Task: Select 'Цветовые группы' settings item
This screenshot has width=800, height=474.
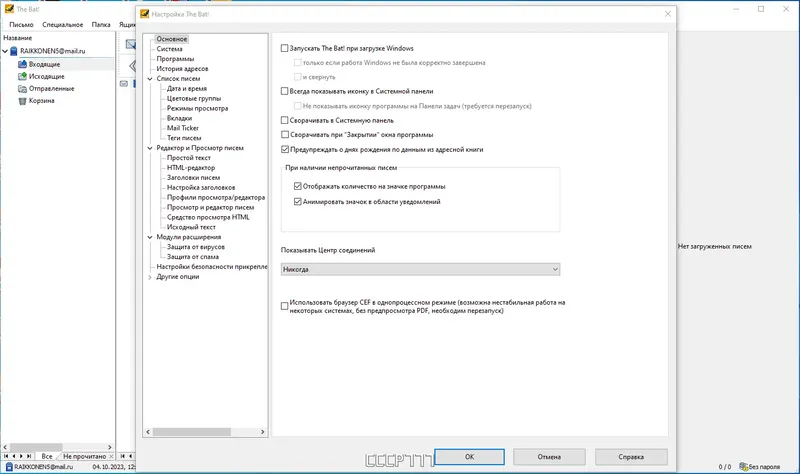Action: pyautogui.click(x=194, y=98)
